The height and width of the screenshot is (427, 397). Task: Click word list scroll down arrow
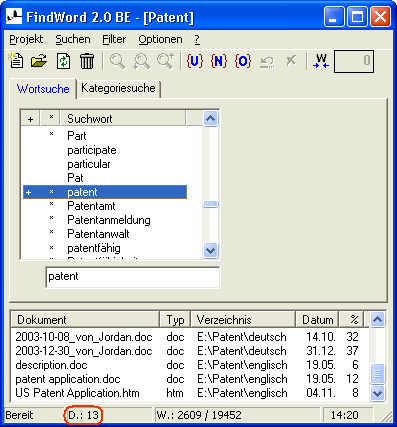(x=211, y=250)
